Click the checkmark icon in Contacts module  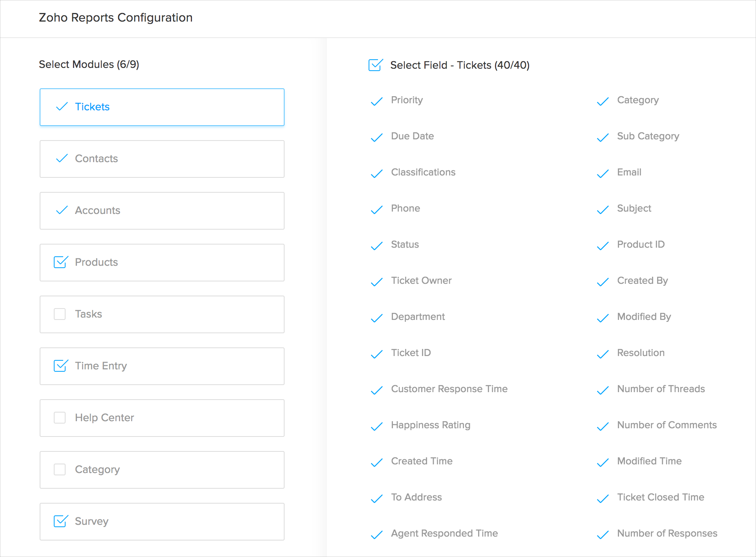tap(62, 159)
